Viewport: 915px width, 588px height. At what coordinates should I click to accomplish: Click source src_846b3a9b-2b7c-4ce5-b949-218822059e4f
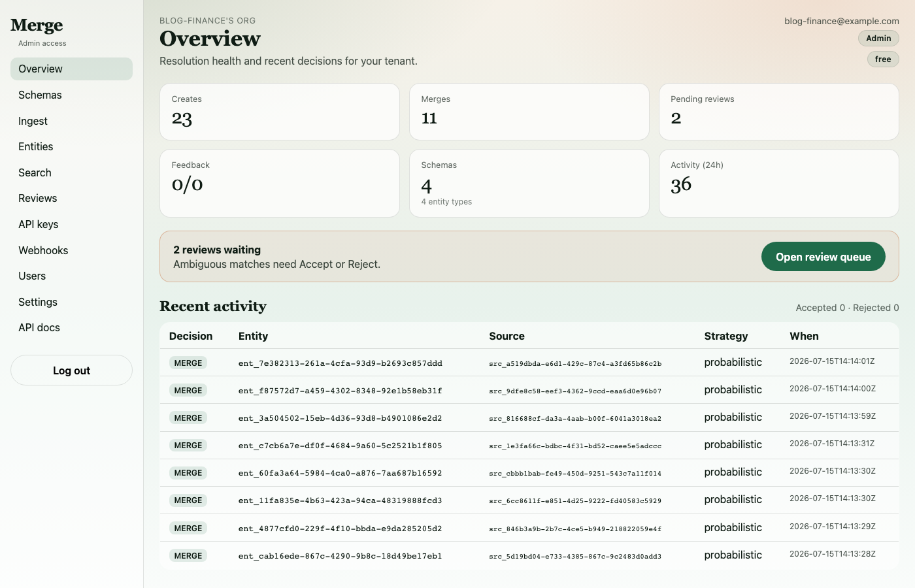(575, 529)
